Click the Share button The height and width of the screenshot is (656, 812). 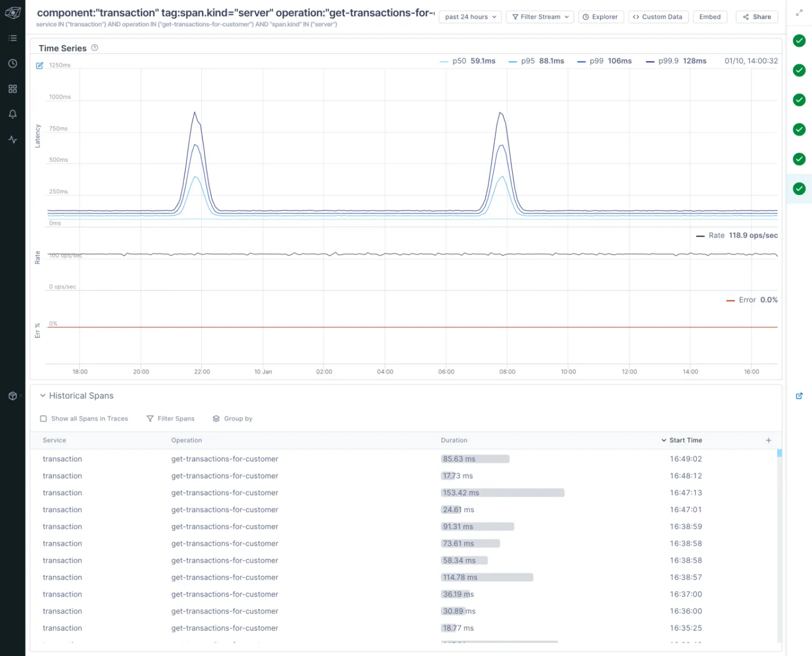point(757,17)
